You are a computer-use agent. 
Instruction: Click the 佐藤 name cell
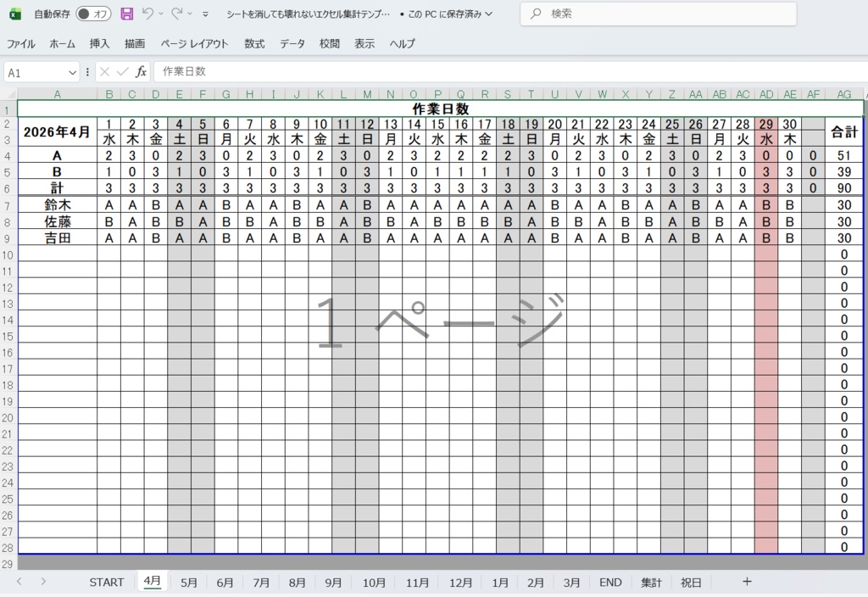(57, 221)
